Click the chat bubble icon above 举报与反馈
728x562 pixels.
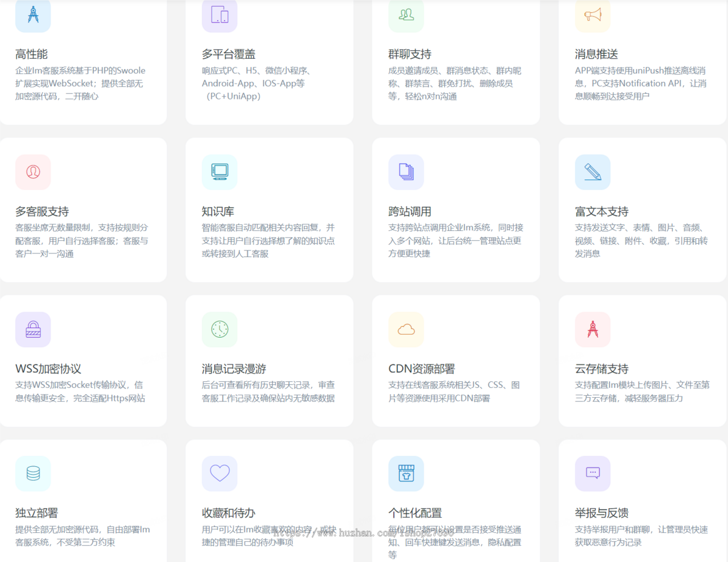[593, 473]
